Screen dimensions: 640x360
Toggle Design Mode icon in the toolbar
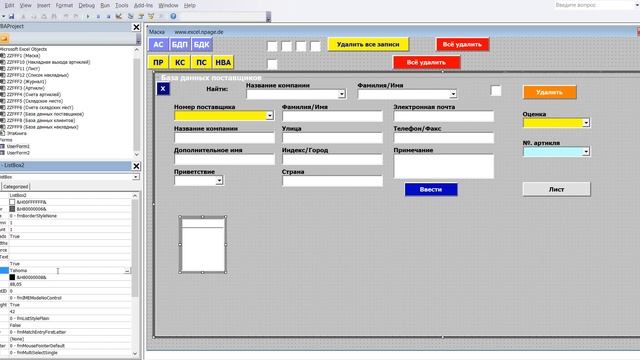[x=119, y=16]
